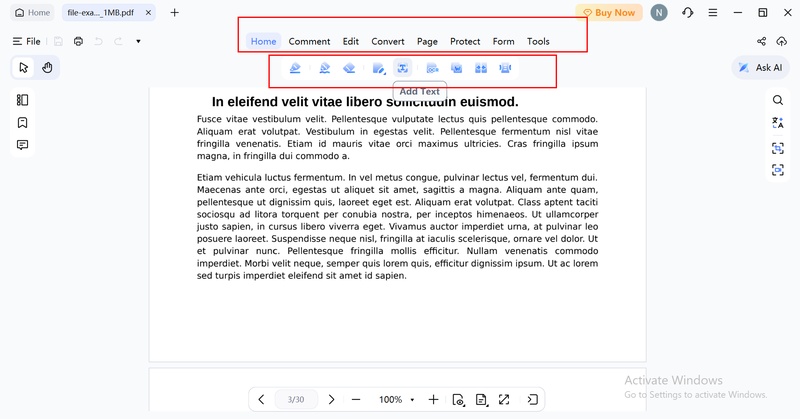800x419 pixels.
Task: Select the Eraser tool
Action: pyautogui.click(x=349, y=68)
